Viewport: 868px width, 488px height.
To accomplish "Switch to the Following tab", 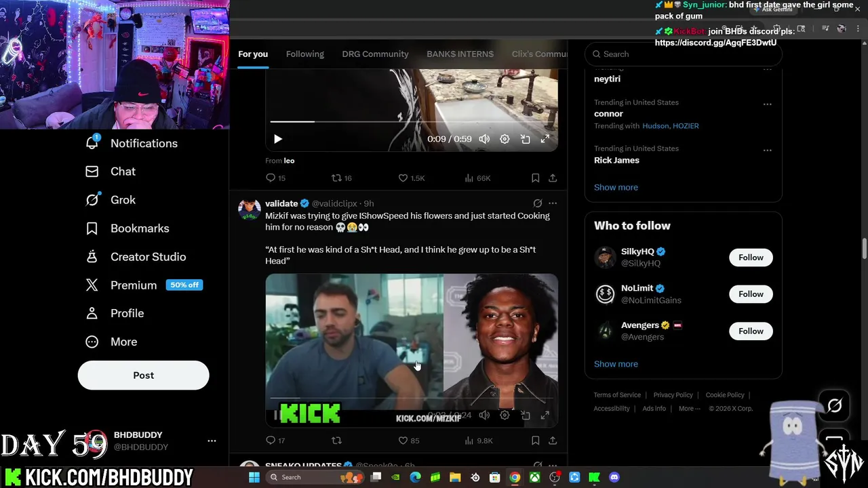I will click(x=305, y=54).
